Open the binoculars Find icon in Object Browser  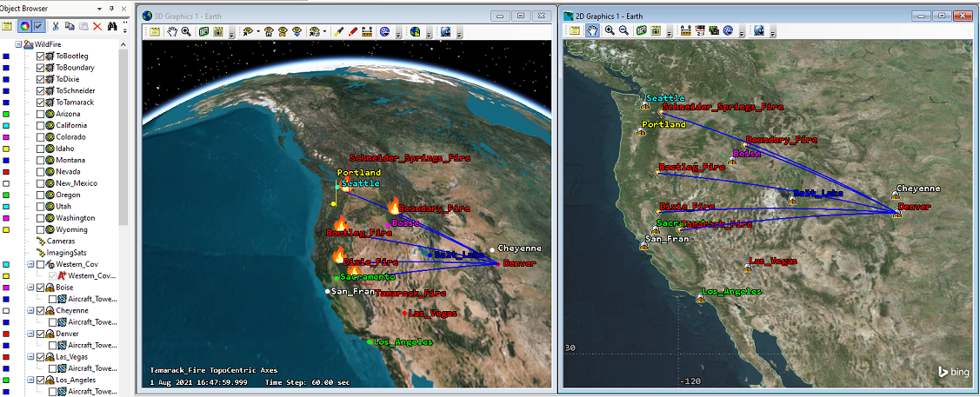coord(113,26)
